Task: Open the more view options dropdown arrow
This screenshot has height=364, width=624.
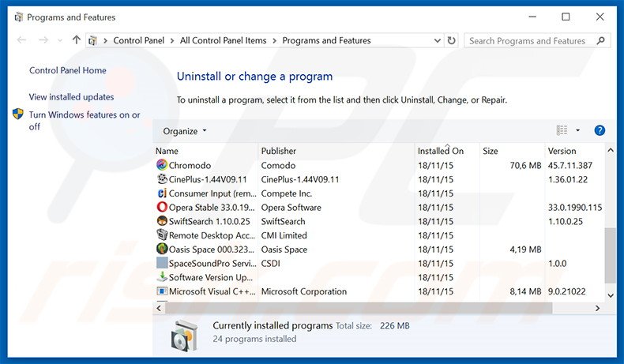Action: (x=578, y=130)
